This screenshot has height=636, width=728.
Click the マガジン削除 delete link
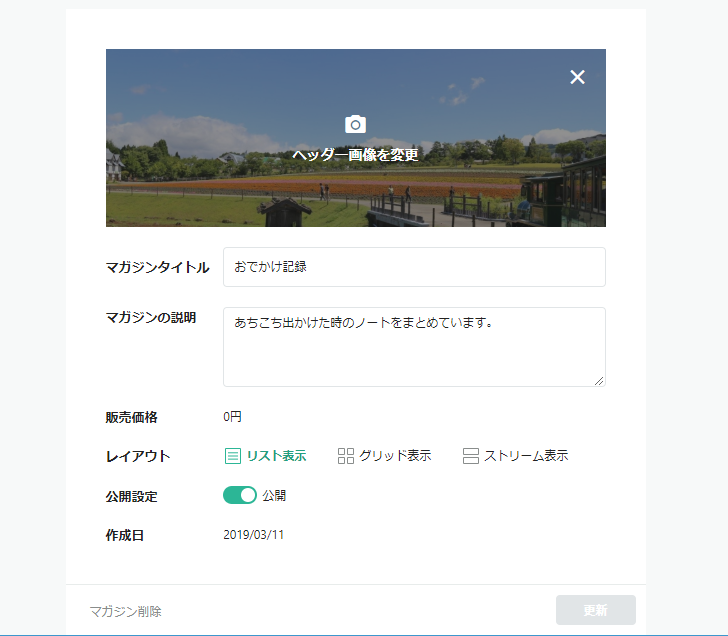pyautogui.click(x=125, y=611)
